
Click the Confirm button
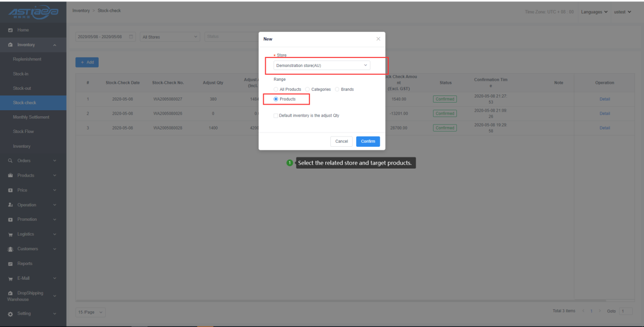pyautogui.click(x=368, y=141)
